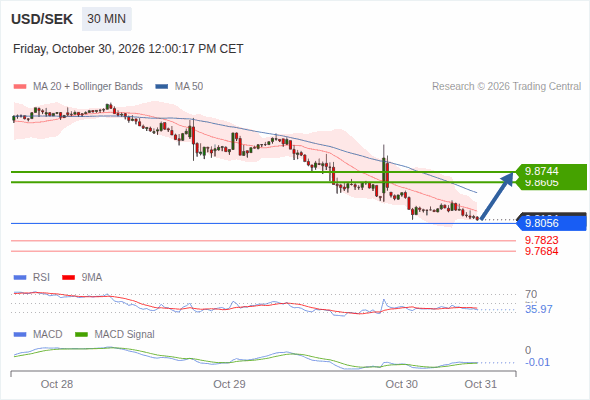Screen dimensions: 590x400
Task: Click the date and time line reading Friday, October 30, 2026
Action: (x=128, y=49)
